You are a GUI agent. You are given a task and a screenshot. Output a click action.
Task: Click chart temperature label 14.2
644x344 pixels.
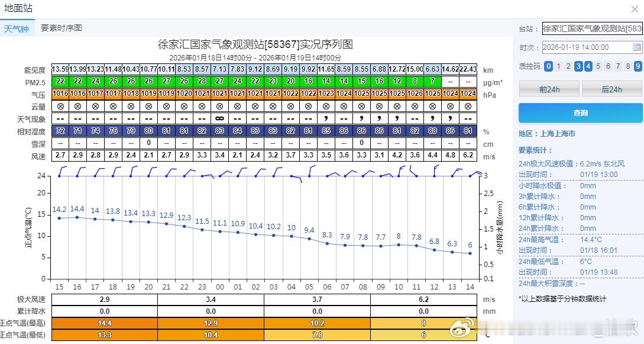[59, 210]
